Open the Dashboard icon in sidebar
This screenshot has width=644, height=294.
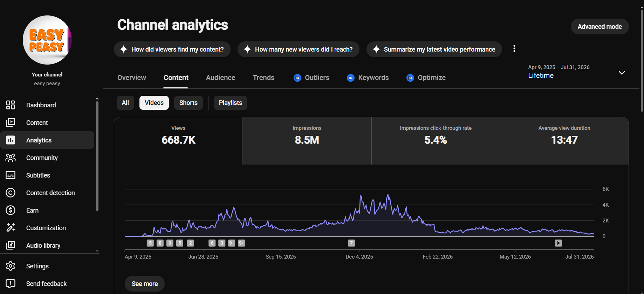11,105
